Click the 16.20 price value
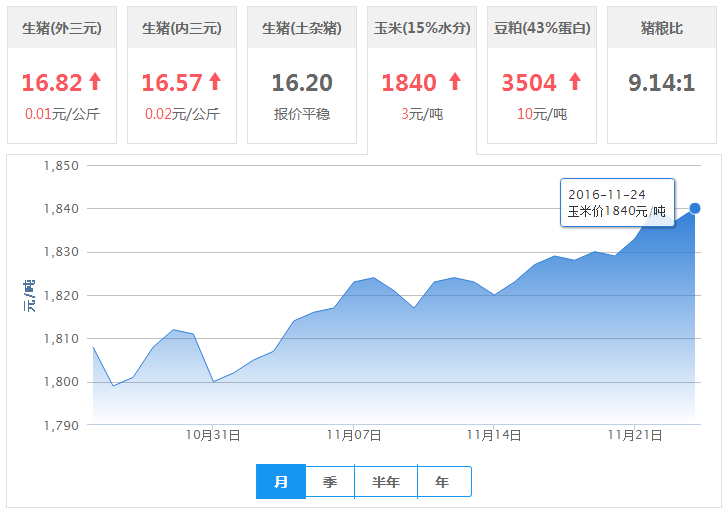 (x=302, y=83)
